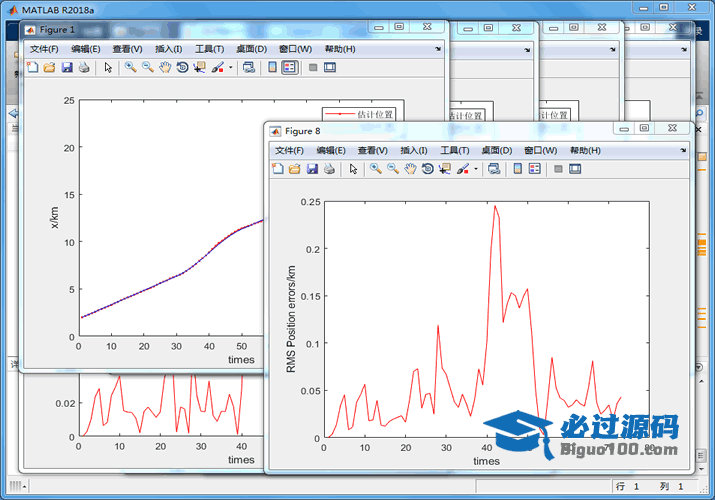Open 帮助(H) menu in Figure 8
The height and width of the screenshot is (500, 715).
(x=585, y=150)
